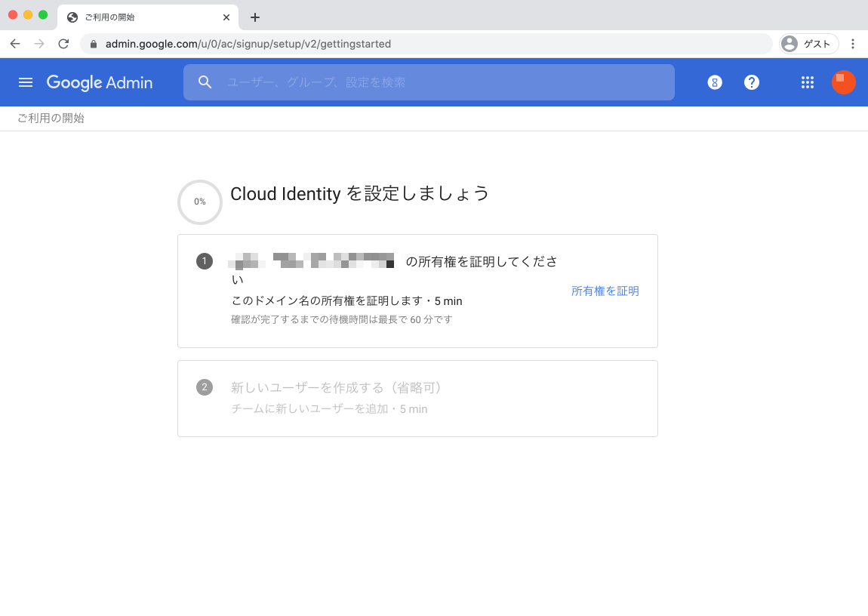The width and height of the screenshot is (868, 616).
Task: Select the ご利用の開始 breadcrumb
Action: pyautogui.click(x=51, y=118)
